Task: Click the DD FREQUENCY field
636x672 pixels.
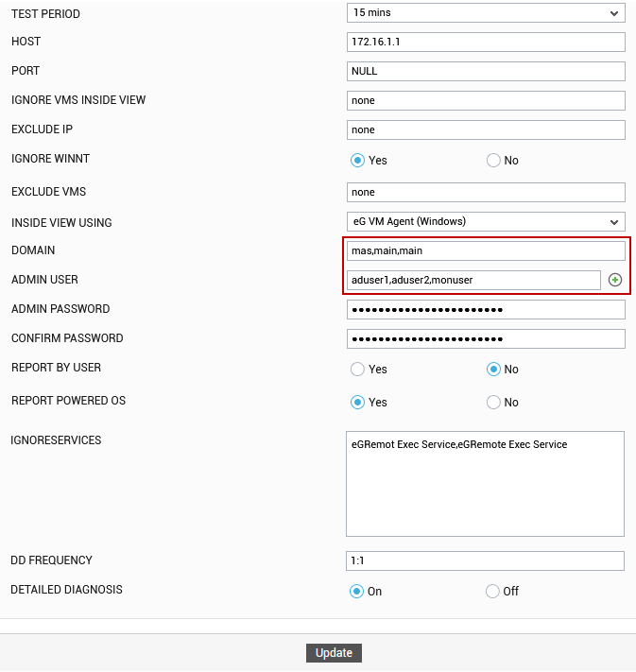Action: coord(485,561)
